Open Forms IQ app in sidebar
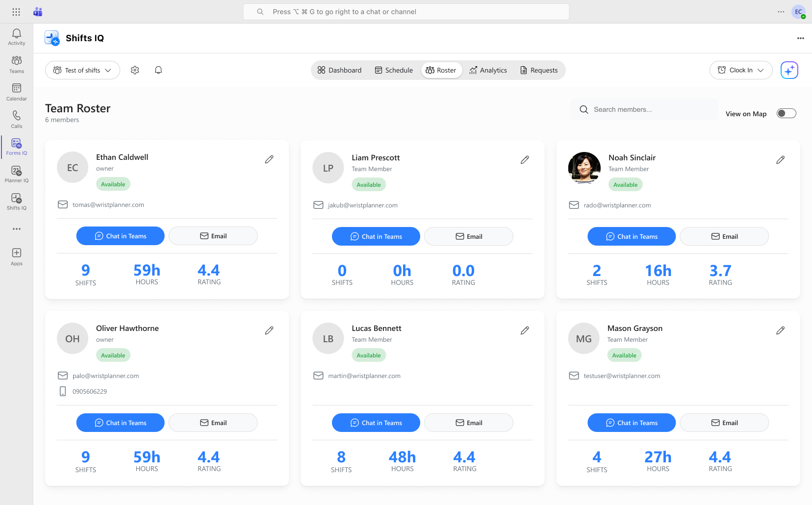The width and height of the screenshot is (812, 505). tap(17, 147)
